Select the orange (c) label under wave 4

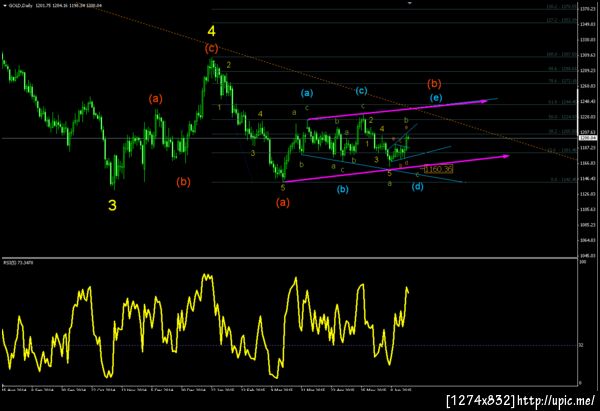(x=211, y=48)
